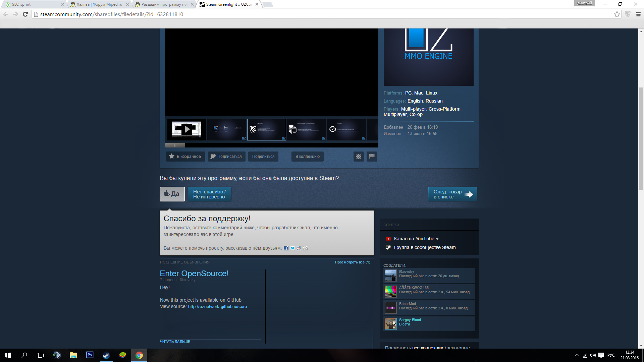Show hidden system tray icons
Screen dimensions: 644x362
pos(577,355)
